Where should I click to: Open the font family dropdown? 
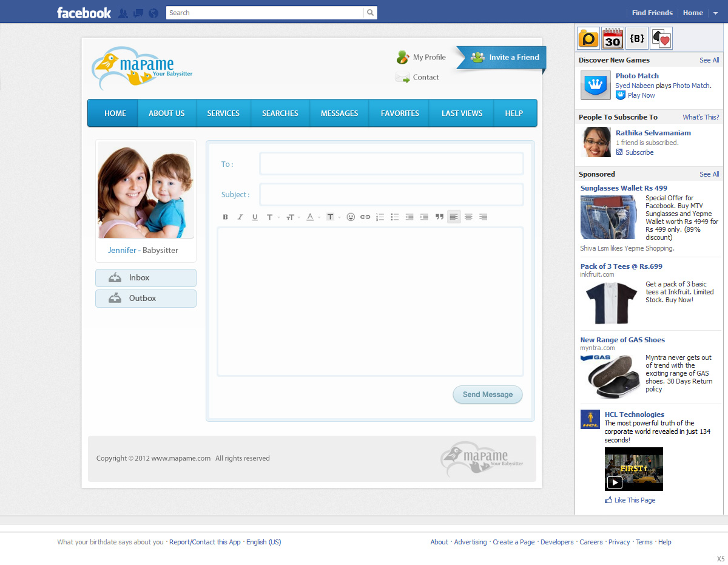[x=272, y=217]
